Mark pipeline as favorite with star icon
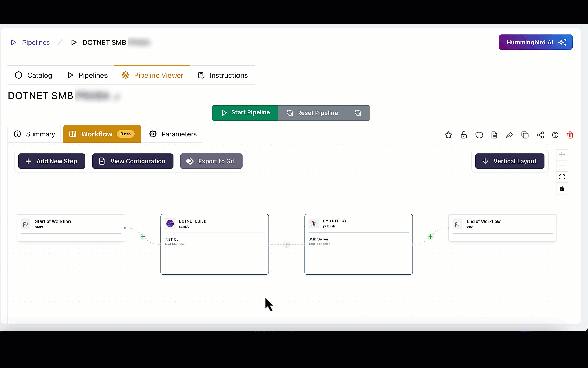The width and height of the screenshot is (588, 368). tap(448, 135)
